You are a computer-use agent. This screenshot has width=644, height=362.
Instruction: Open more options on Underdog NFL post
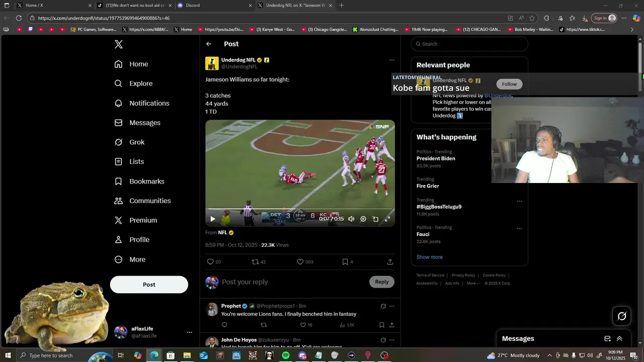coord(391,60)
